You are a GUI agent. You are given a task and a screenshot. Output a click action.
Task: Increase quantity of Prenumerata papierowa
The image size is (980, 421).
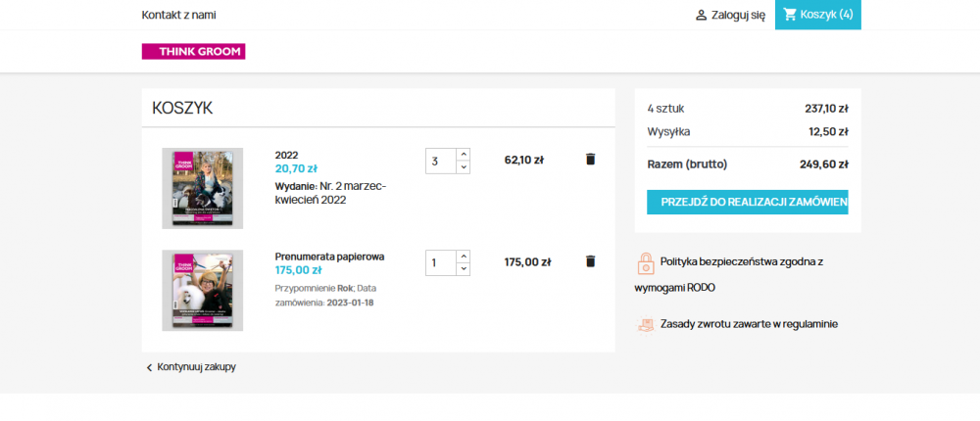(464, 257)
